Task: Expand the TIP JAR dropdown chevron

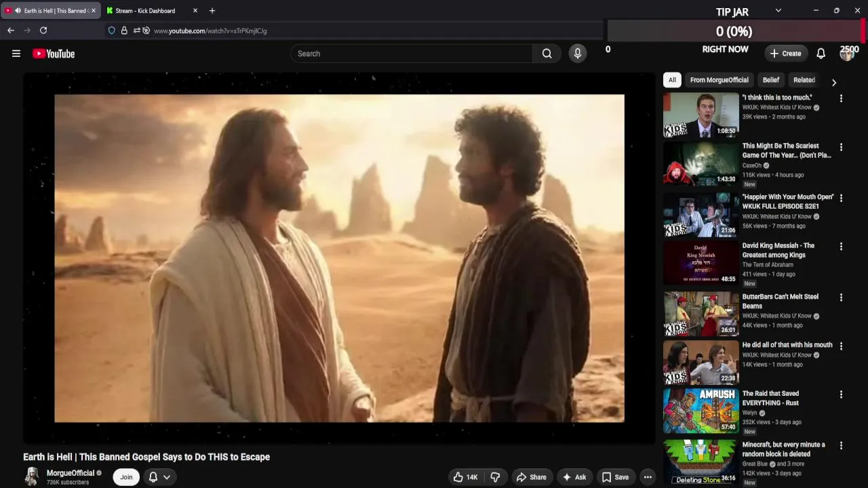Action: pos(778,11)
